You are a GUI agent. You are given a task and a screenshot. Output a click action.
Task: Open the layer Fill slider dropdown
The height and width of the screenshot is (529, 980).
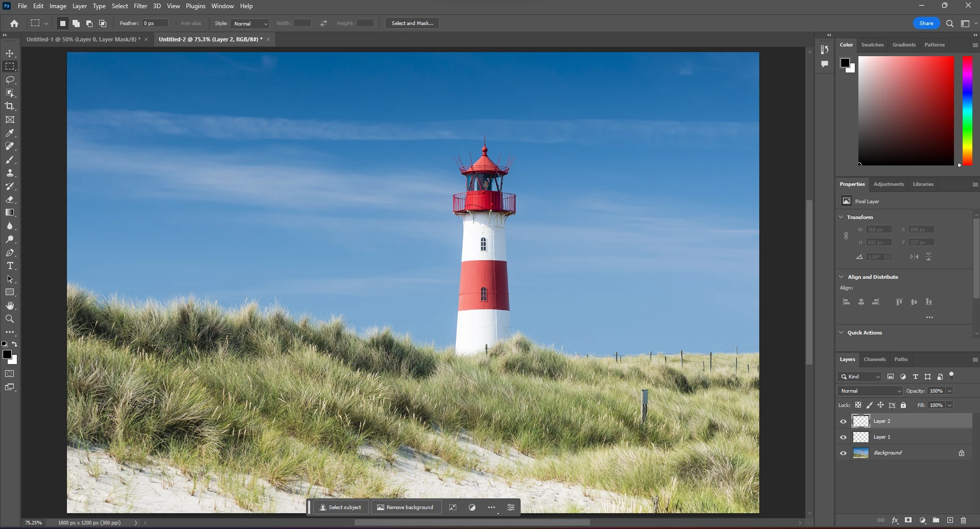(949, 405)
